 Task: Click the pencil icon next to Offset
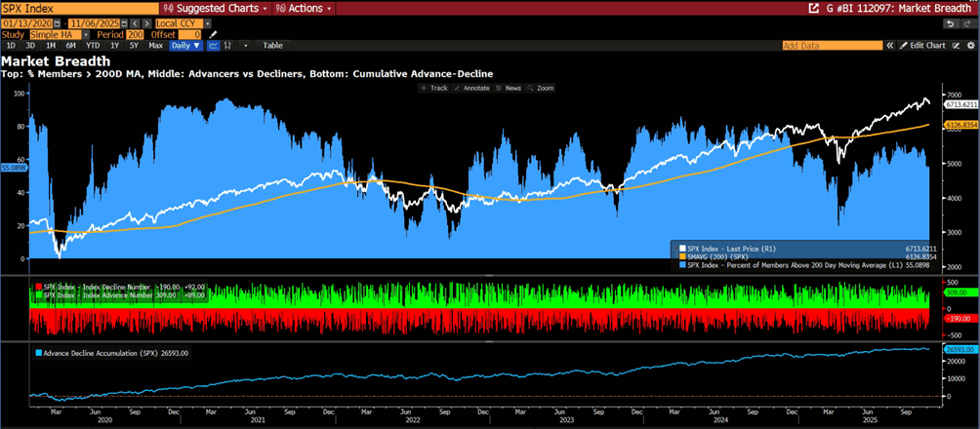(213, 34)
